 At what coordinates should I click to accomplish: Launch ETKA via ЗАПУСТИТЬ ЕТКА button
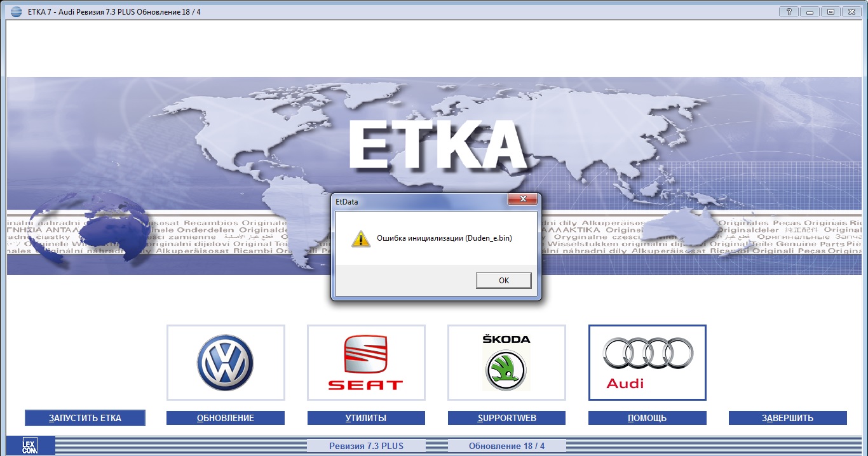(85, 418)
